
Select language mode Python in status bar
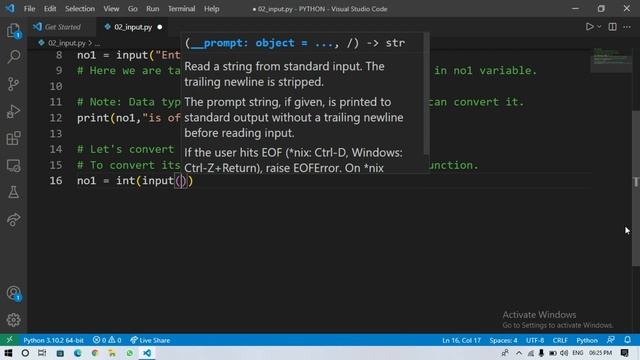click(587, 340)
